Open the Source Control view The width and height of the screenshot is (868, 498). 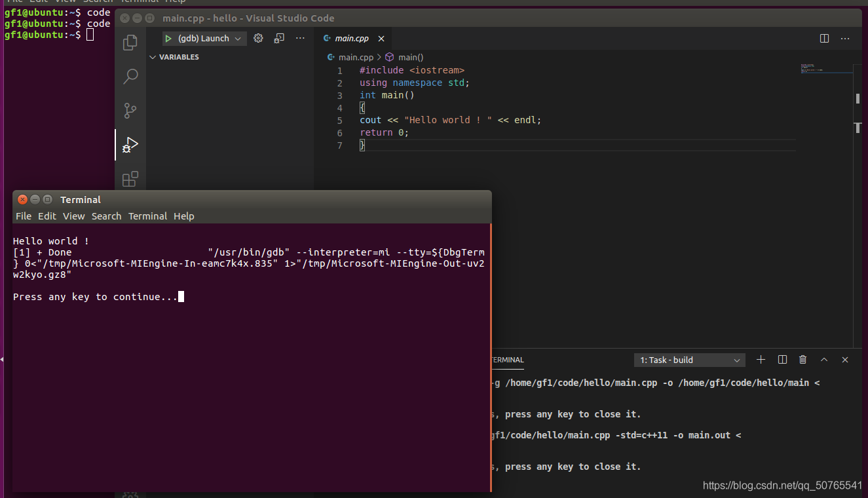pos(130,111)
